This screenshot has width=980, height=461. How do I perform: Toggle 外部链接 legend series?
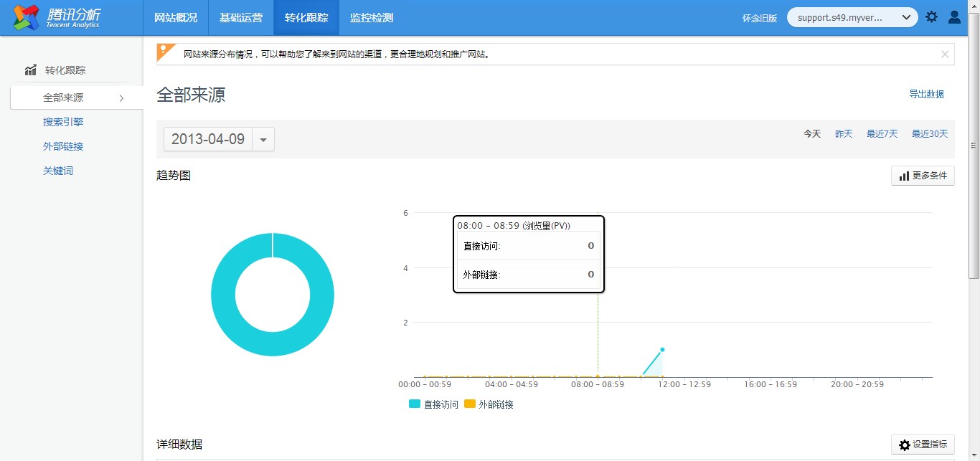point(489,404)
